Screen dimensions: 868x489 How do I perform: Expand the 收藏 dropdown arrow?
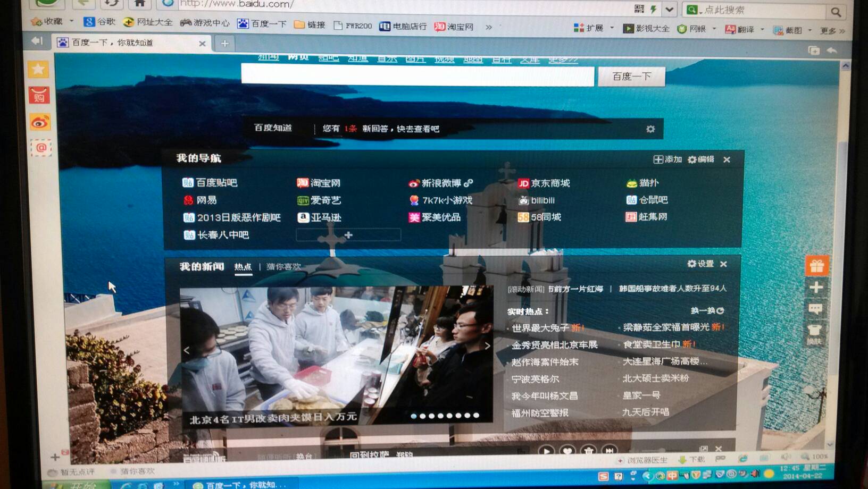[x=71, y=21]
